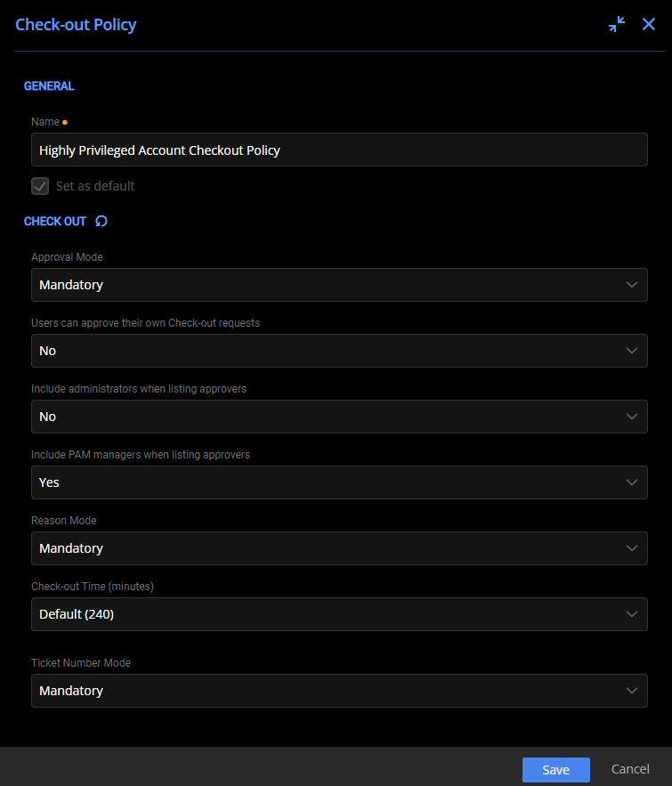The width and height of the screenshot is (672, 786).
Task: Click the Save button
Action: pyautogui.click(x=555, y=770)
